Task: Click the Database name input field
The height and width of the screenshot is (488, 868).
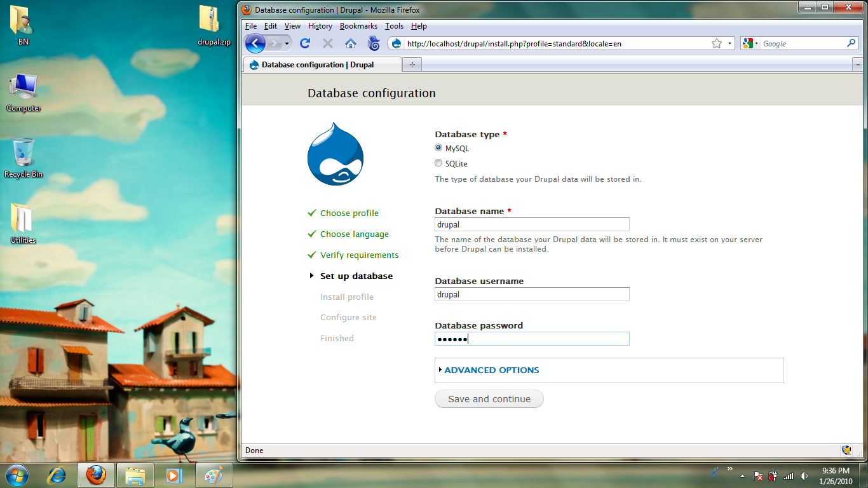Action: 532,224
